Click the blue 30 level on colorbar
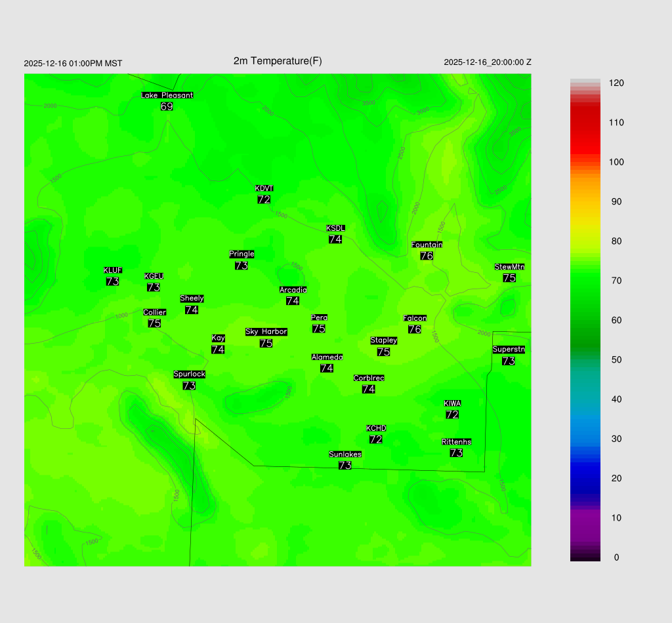 click(585, 439)
